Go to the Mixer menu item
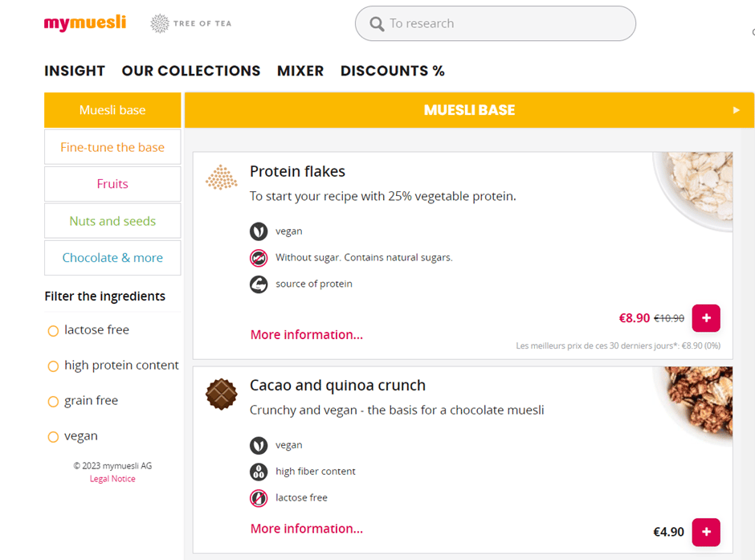The width and height of the screenshot is (755, 560). (300, 71)
